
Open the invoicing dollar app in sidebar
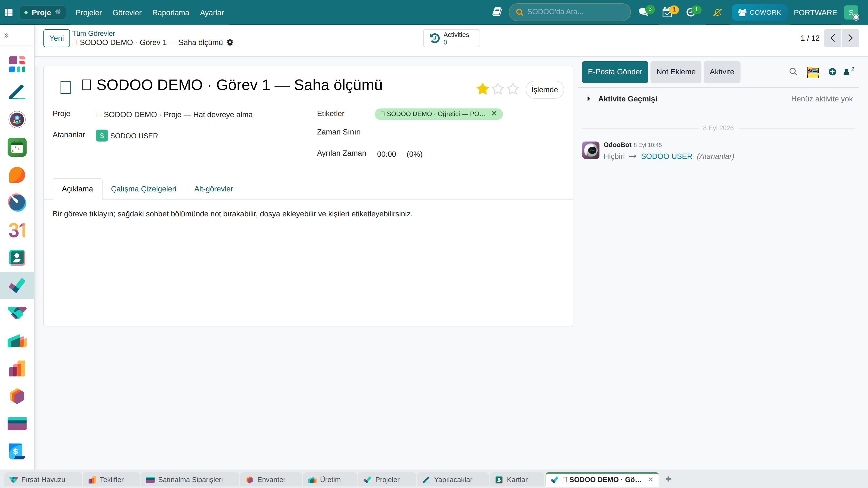click(x=17, y=451)
